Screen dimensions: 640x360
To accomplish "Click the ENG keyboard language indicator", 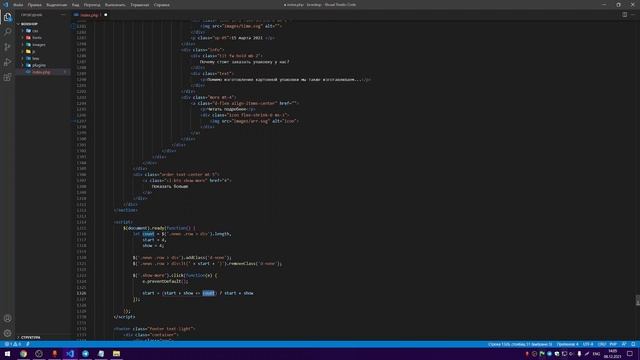I will pyautogui.click(x=596, y=353).
